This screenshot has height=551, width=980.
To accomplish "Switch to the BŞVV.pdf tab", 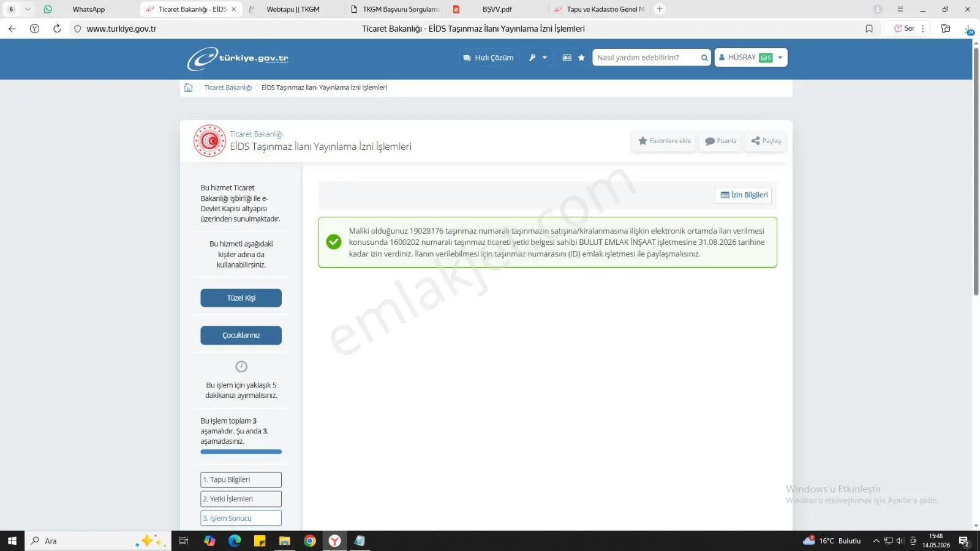I will 497,9.
